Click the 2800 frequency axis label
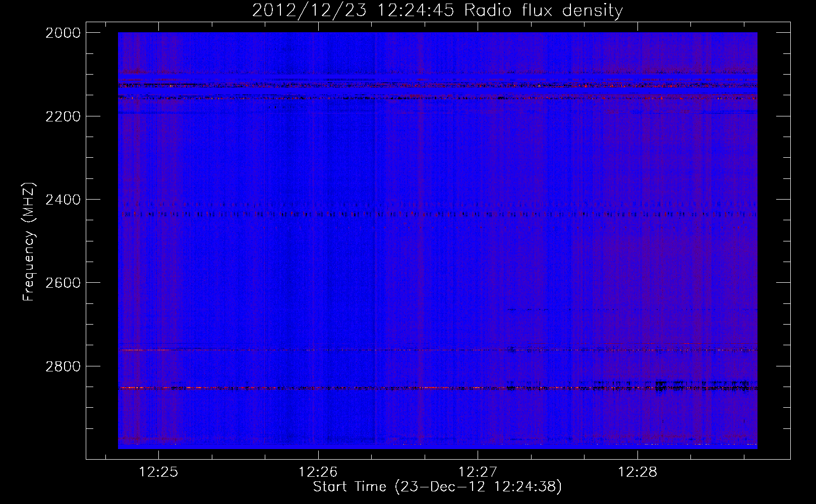816x504 pixels. point(63,366)
